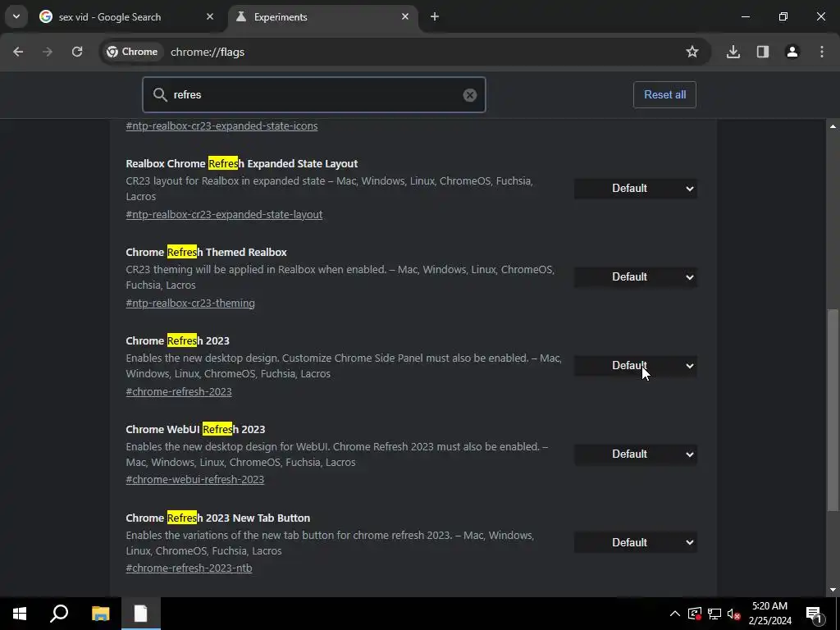The height and width of the screenshot is (630, 840).
Task: Click the muted volume tray icon
Action: [733, 614]
